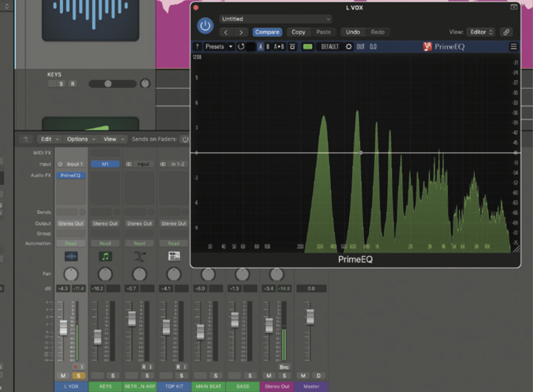Click the RETR...N ARP keyboard stand icon
This screenshot has width=533, height=392.
click(x=139, y=256)
